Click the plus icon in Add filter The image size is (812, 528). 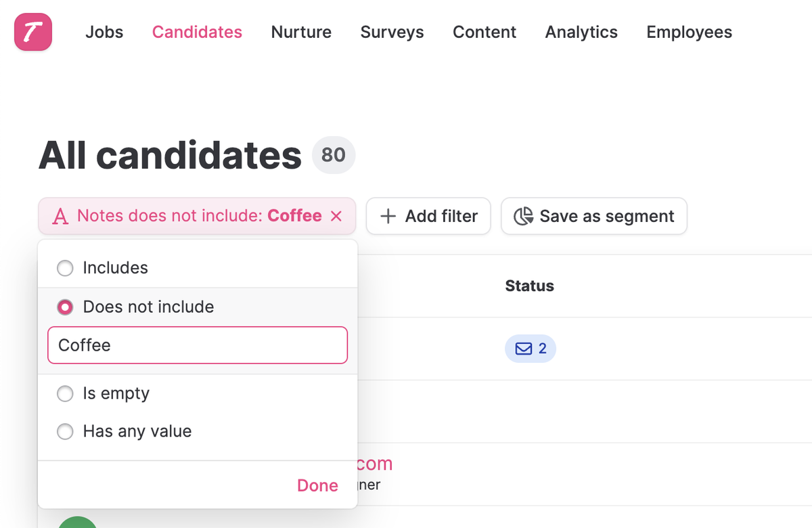[x=388, y=217]
